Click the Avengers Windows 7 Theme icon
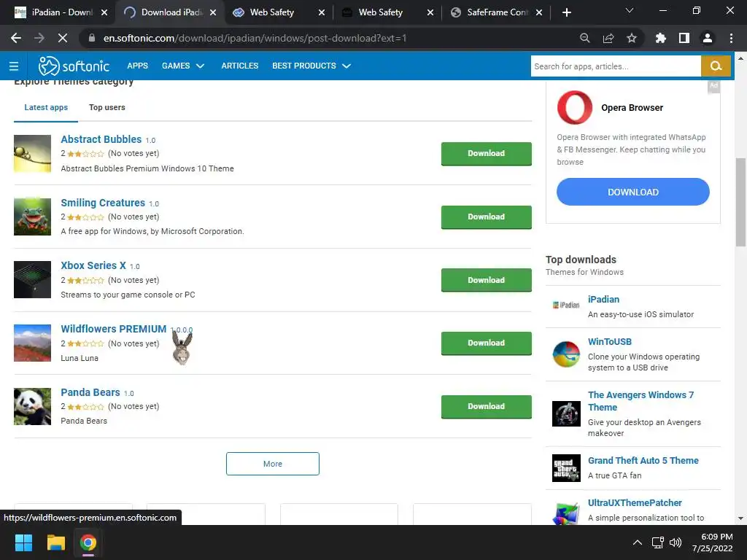This screenshot has width=747, height=560. 566,413
